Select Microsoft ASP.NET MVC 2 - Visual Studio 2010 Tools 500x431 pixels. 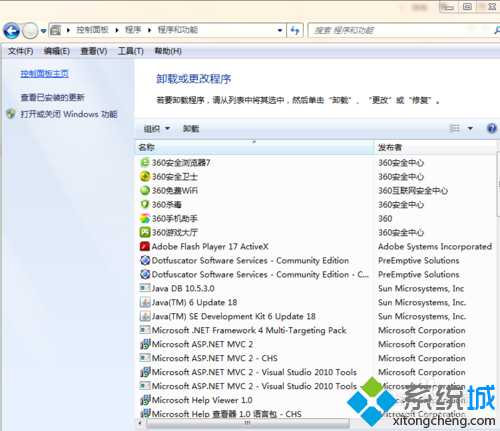(254, 372)
